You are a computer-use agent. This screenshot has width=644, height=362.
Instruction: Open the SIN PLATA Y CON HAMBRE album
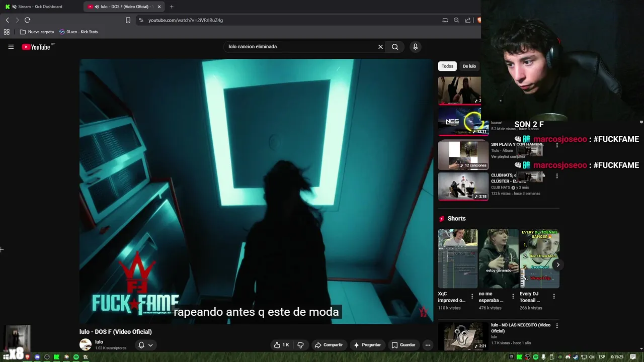tap(517, 144)
